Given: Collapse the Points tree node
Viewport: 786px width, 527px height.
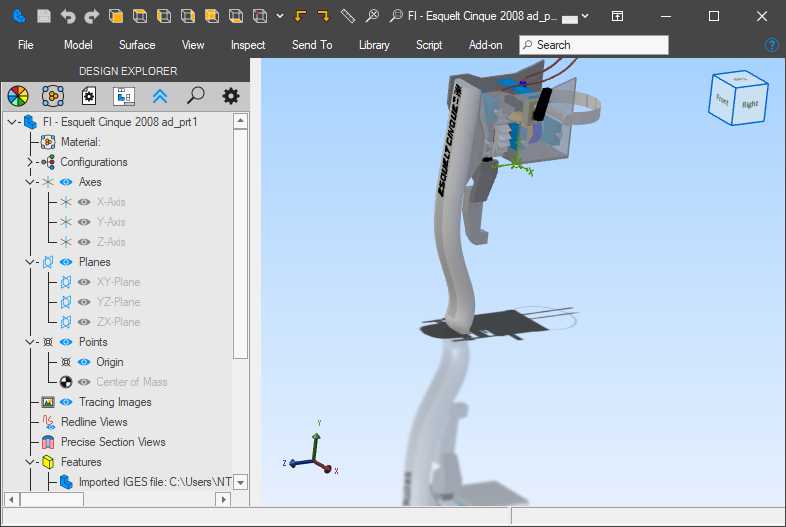Looking at the screenshot, I should (29, 342).
